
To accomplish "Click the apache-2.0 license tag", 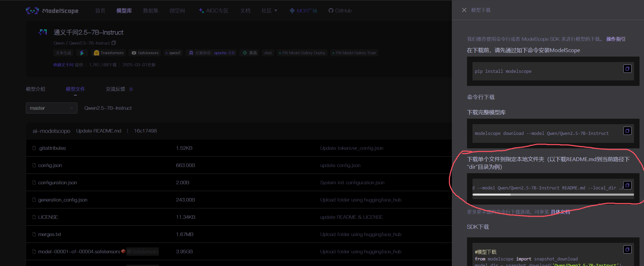I will click(224, 53).
